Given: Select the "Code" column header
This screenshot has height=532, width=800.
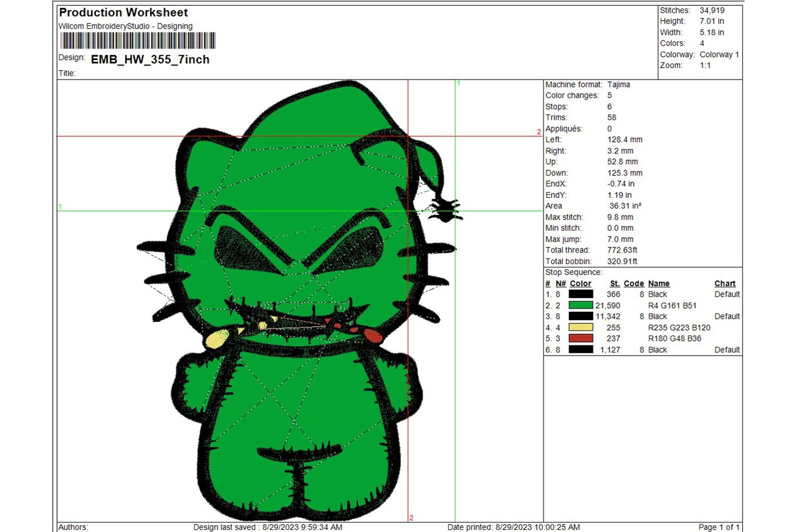Looking at the screenshot, I should pos(634,284).
